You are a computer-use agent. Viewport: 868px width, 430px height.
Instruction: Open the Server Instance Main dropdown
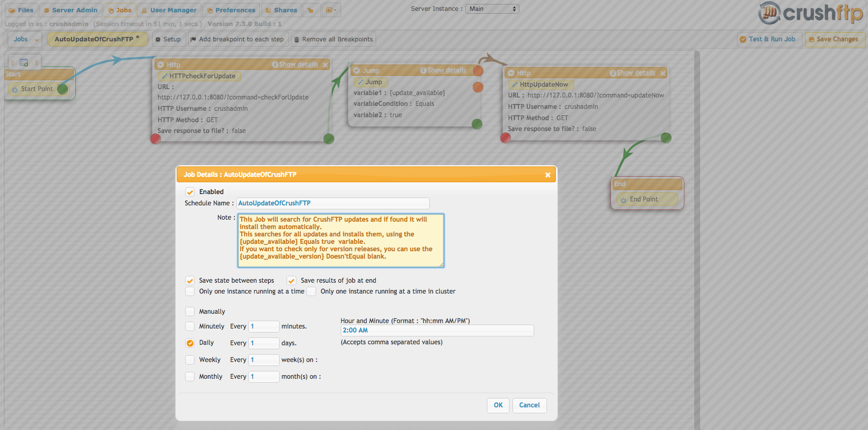(x=492, y=9)
